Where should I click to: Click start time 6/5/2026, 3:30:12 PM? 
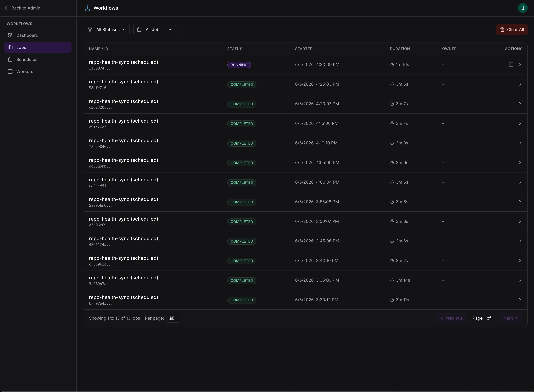[316, 300]
